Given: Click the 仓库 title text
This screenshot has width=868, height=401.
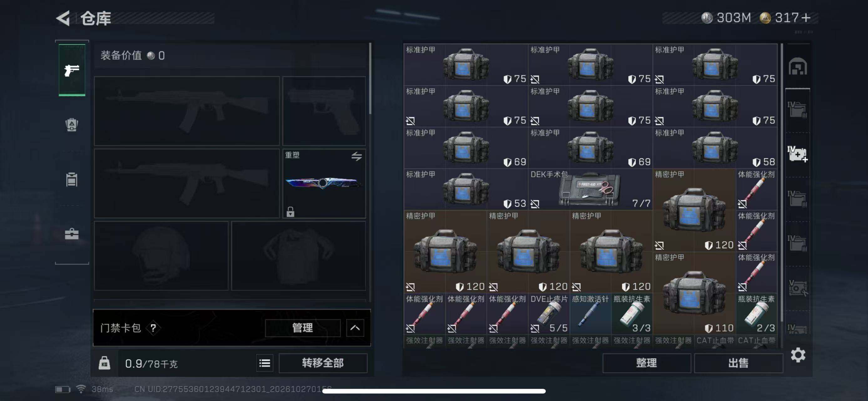Looking at the screenshot, I should [x=96, y=18].
